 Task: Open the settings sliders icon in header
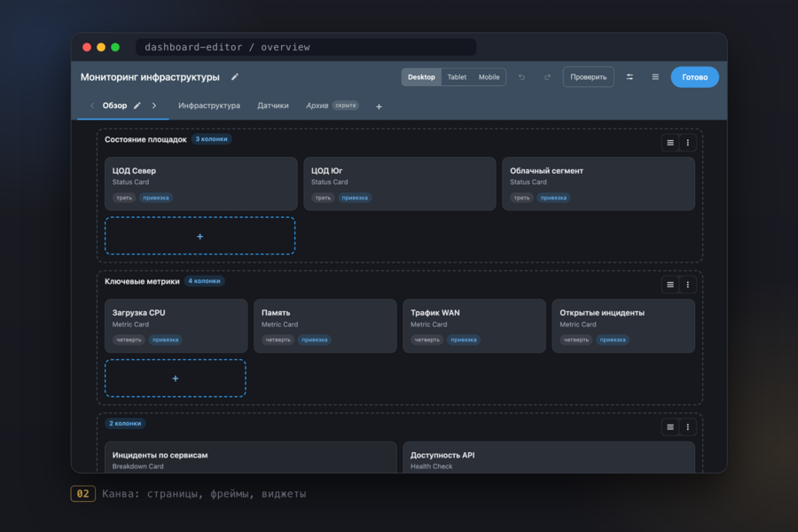pyautogui.click(x=630, y=77)
